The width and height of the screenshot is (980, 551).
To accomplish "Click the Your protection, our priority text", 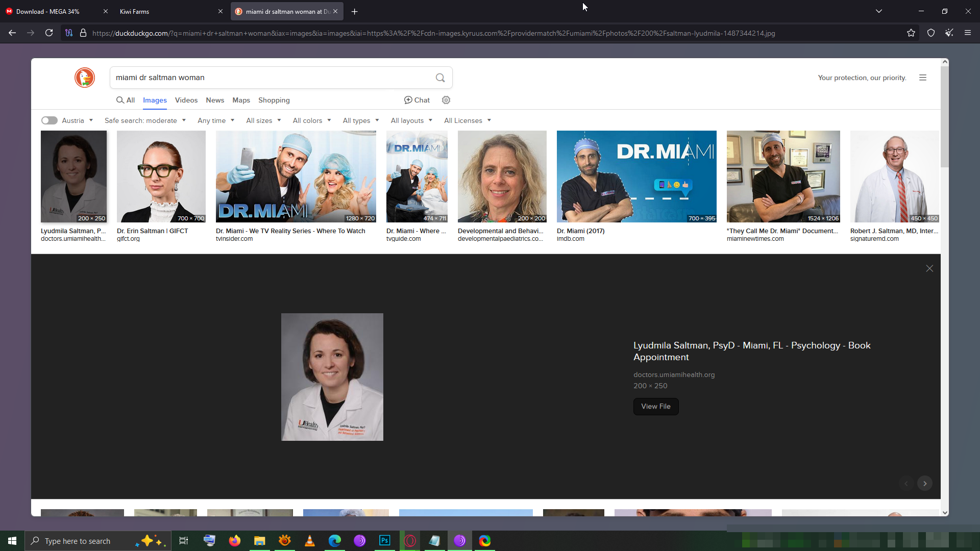I will 862,78.
